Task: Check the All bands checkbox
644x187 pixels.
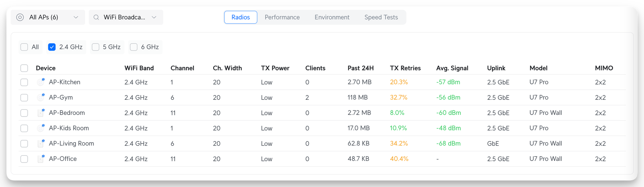Action: point(24,47)
